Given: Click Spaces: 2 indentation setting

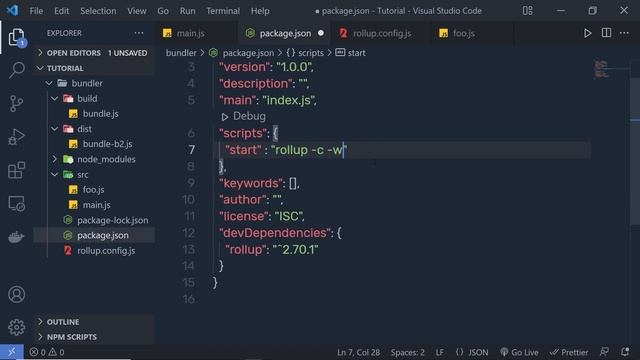Looking at the screenshot, I should (407, 352).
